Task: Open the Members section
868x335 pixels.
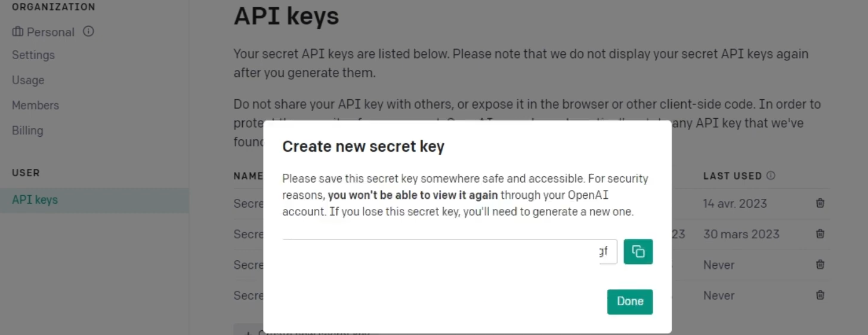Action: point(35,105)
